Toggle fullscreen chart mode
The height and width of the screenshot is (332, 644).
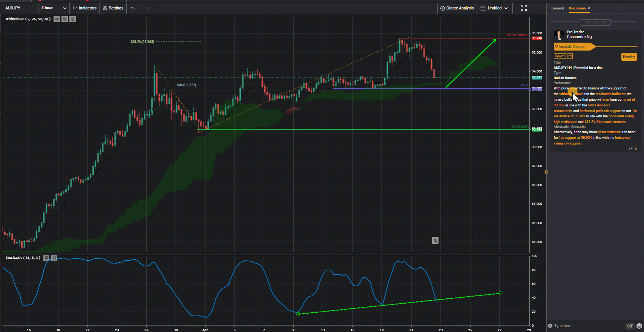tap(524, 8)
